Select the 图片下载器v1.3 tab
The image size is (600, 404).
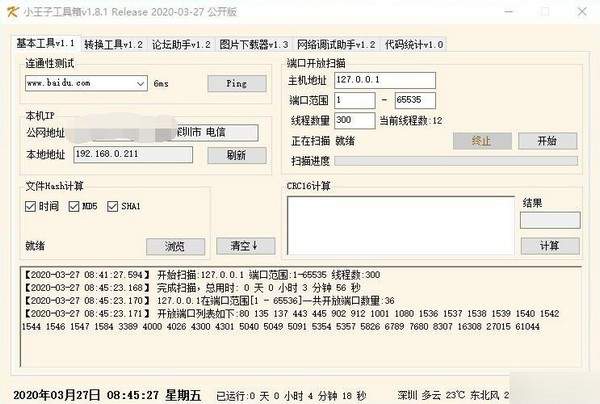pyautogui.click(x=254, y=45)
